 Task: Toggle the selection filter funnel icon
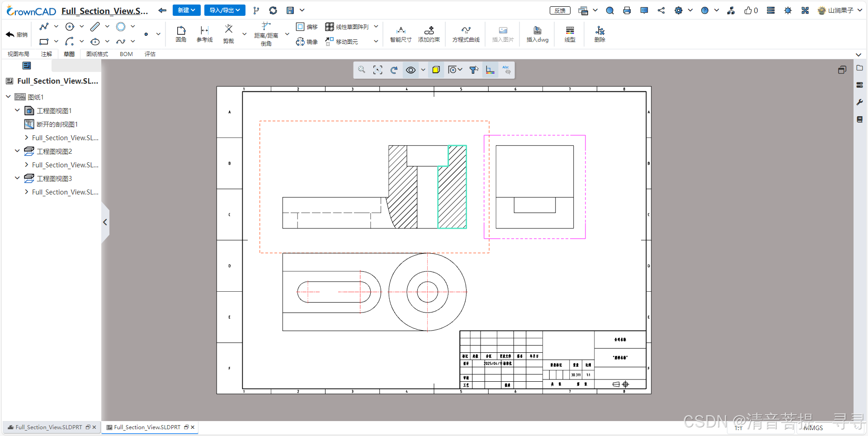(474, 70)
